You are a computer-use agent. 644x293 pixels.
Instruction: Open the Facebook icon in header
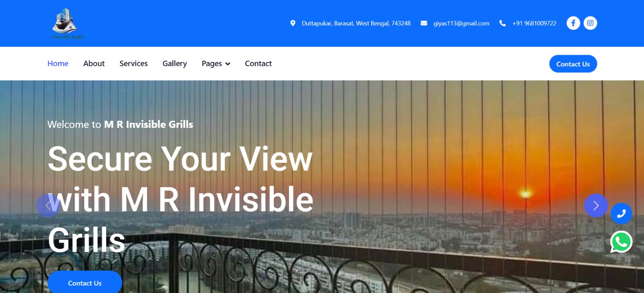coord(573,23)
